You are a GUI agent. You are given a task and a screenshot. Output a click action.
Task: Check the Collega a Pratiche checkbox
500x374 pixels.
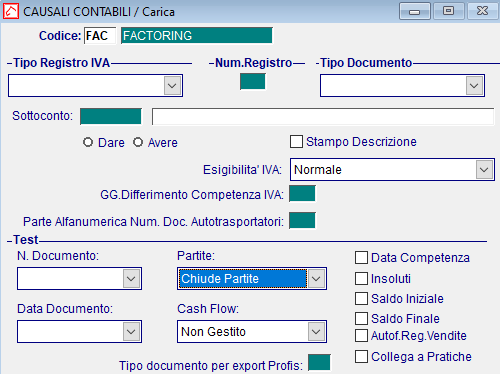pos(361,357)
